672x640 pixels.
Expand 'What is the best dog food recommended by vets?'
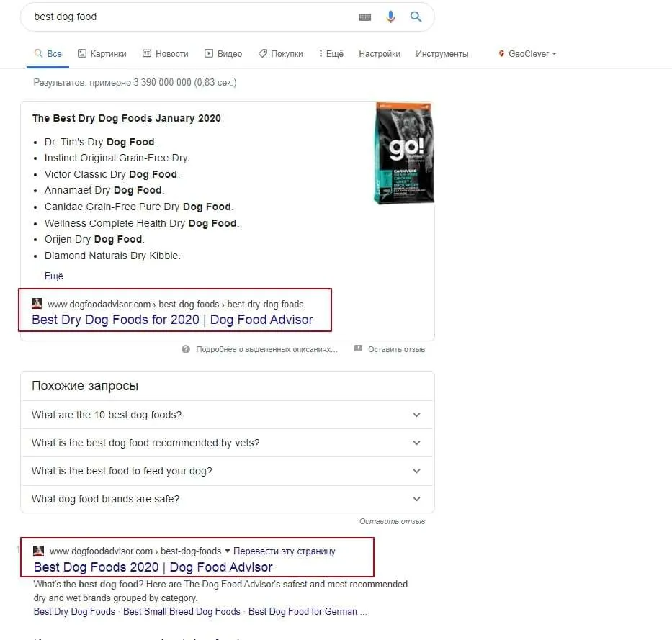pyautogui.click(x=227, y=443)
